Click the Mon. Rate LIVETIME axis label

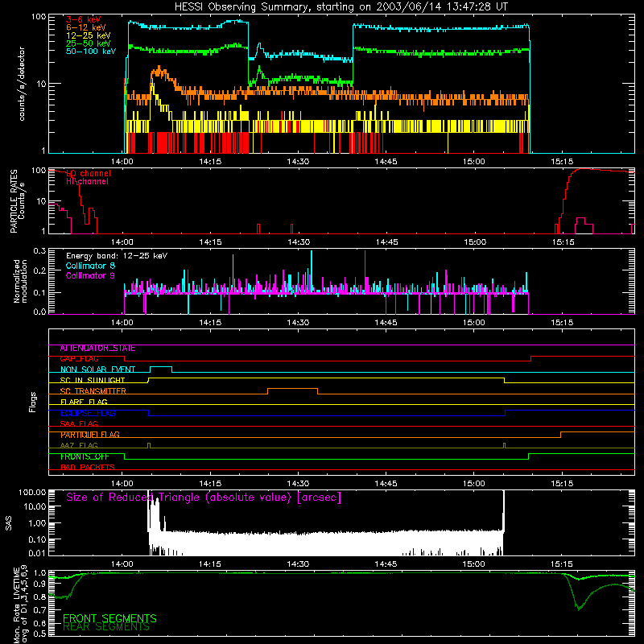(x=21, y=605)
